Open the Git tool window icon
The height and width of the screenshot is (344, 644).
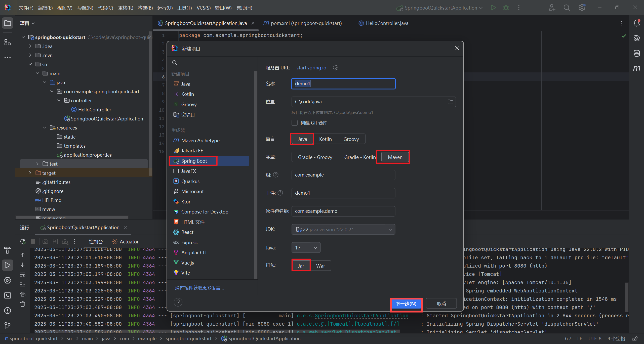[8, 326]
